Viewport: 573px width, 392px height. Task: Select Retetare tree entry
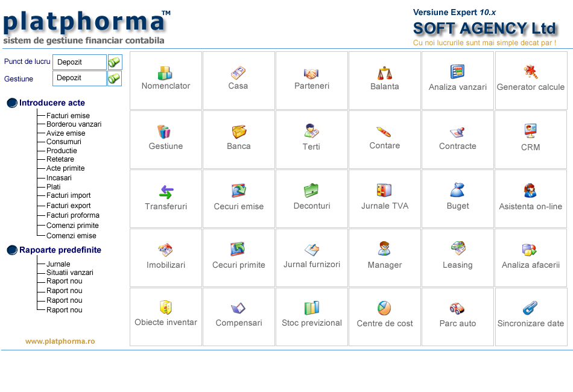point(60,159)
